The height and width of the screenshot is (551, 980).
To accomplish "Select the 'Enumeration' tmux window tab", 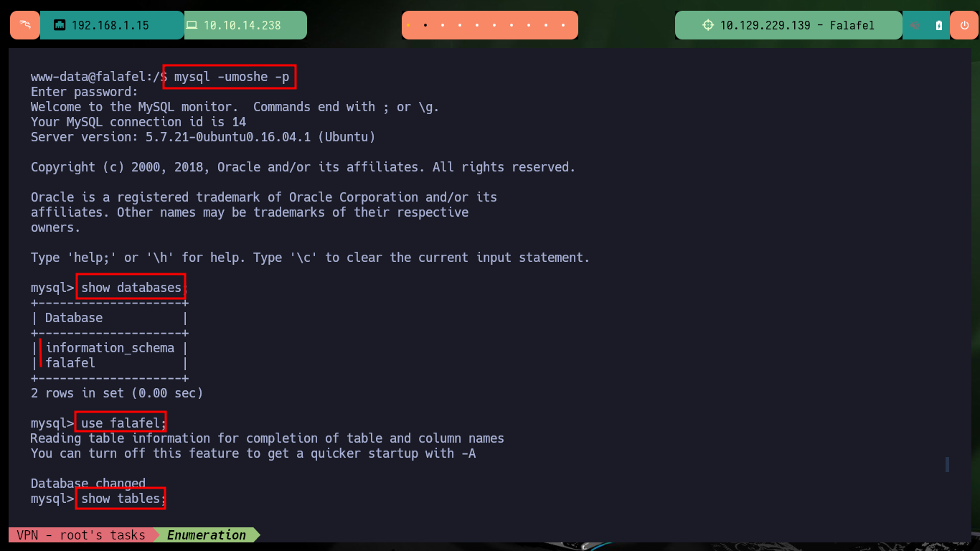I will [x=207, y=534].
